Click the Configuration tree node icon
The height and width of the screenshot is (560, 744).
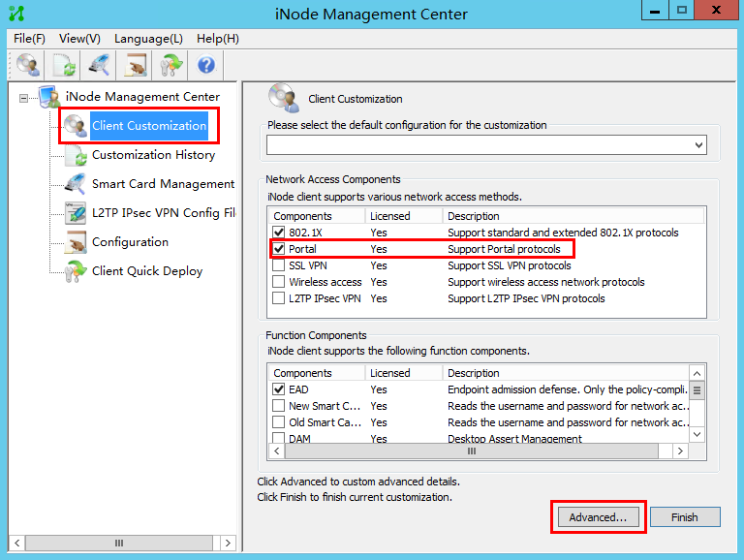(76, 241)
